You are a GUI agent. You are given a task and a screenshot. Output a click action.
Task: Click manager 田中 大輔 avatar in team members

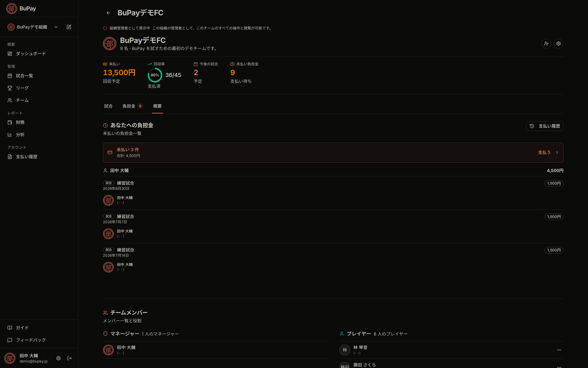point(108,350)
